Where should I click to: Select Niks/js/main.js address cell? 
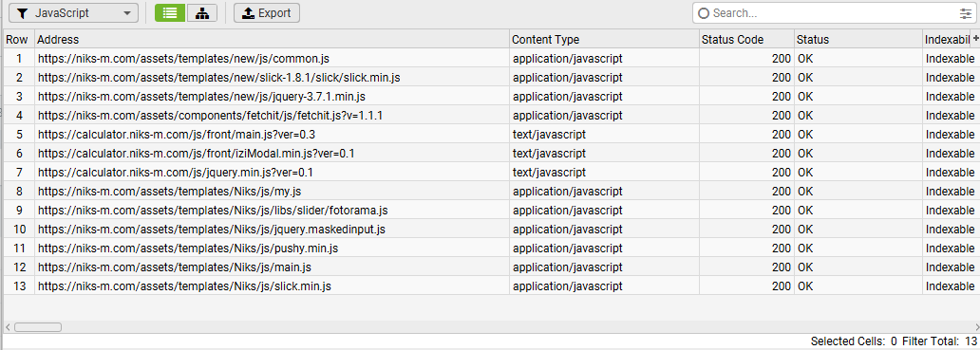pos(272,267)
